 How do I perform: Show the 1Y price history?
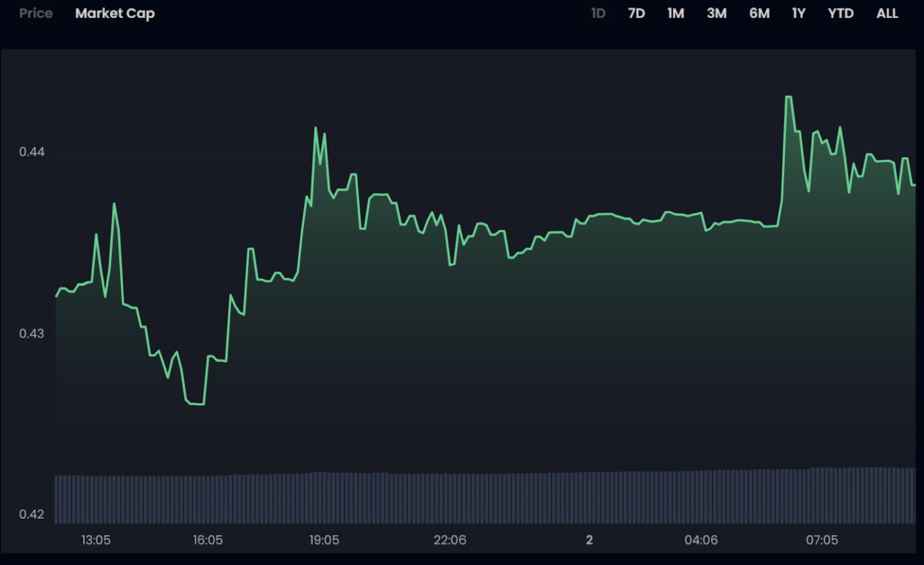click(x=799, y=14)
